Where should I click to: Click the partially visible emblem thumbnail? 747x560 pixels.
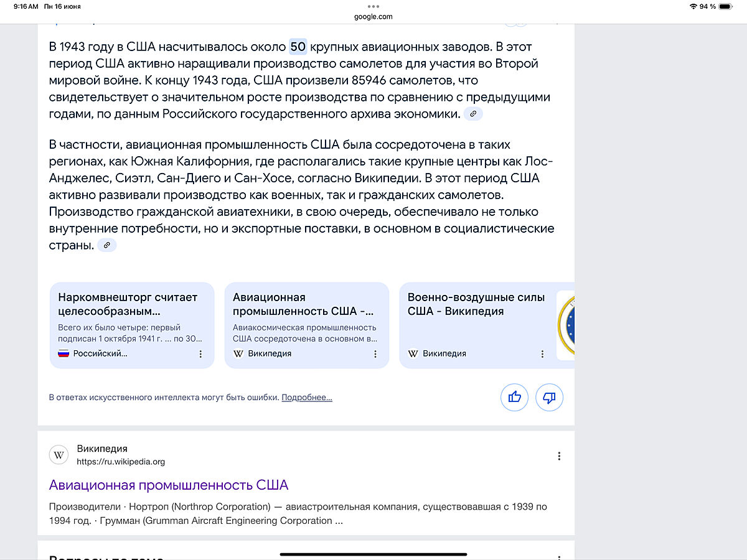(x=566, y=325)
